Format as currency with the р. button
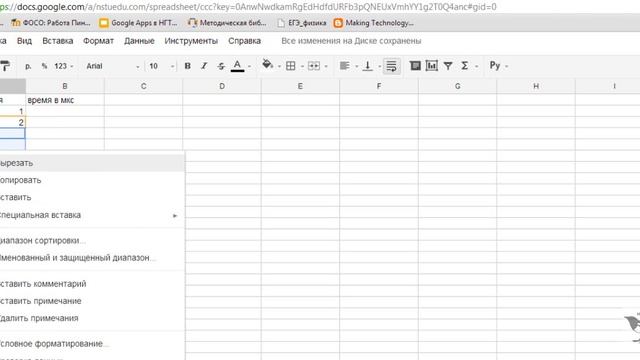 point(28,66)
